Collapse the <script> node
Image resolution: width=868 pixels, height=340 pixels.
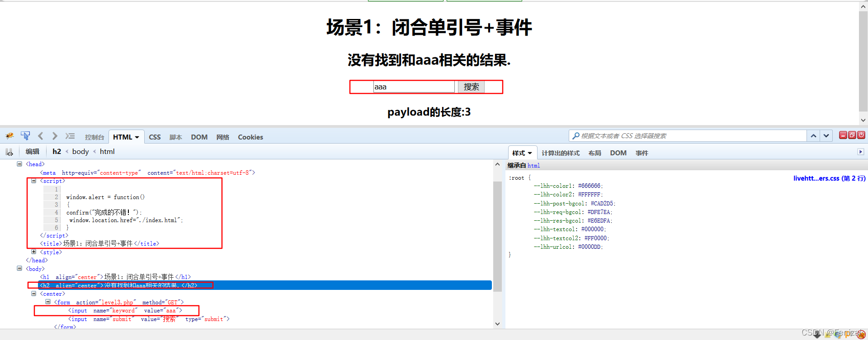(x=33, y=181)
